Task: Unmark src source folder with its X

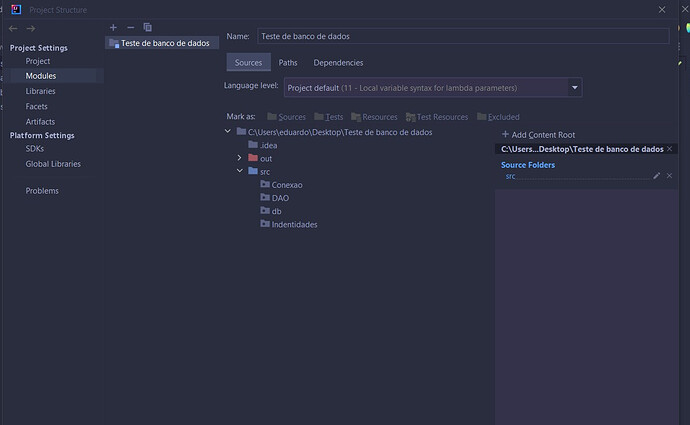Action: (669, 176)
